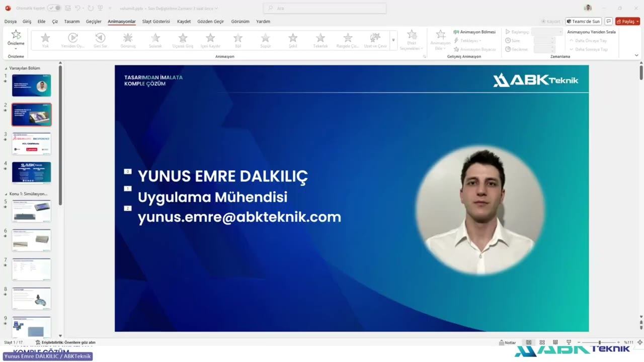The height and width of the screenshot is (362, 644).
Task: Switch to Normal view in status bar
Action: click(x=529, y=342)
